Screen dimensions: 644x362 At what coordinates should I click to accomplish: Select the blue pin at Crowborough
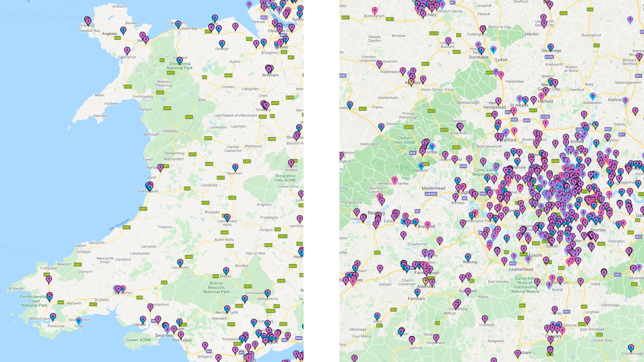tap(631, 348)
